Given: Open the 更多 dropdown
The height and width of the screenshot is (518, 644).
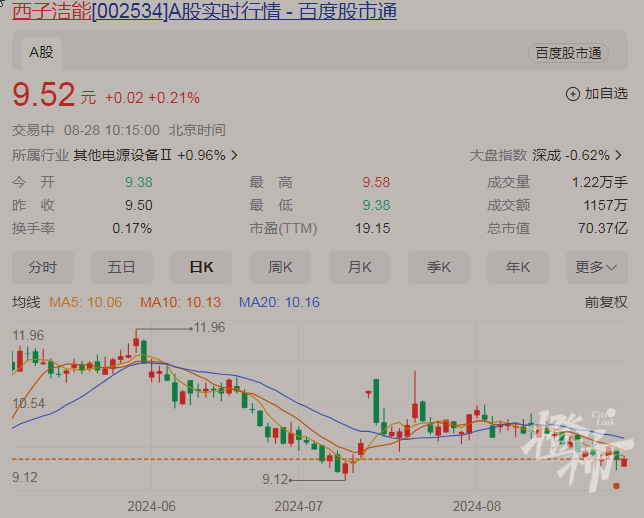Looking at the screenshot, I should (597, 267).
